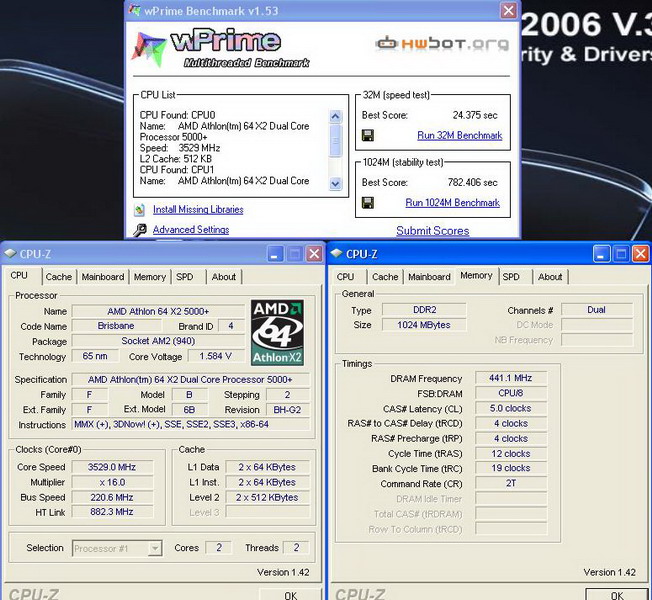Switch to Memory tab in left CPU-Z

pyautogui.click(x=150, y=277)
